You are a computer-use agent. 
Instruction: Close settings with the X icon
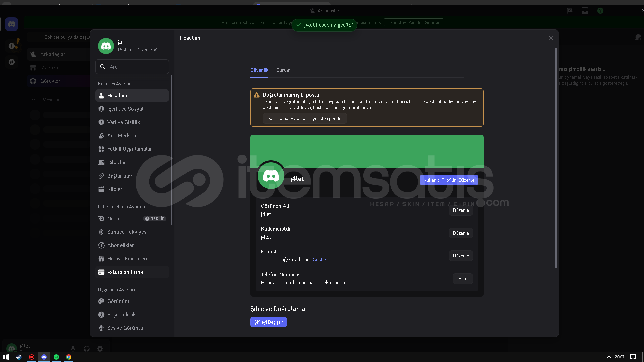(550, 38)
